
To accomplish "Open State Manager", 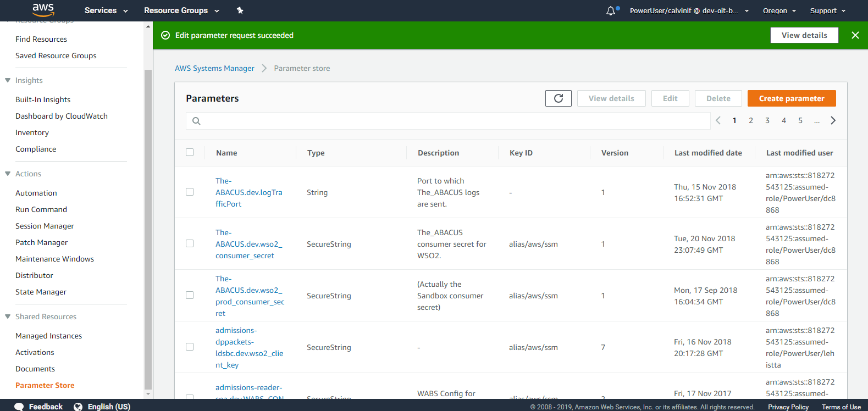I will [x=41, y=292].
